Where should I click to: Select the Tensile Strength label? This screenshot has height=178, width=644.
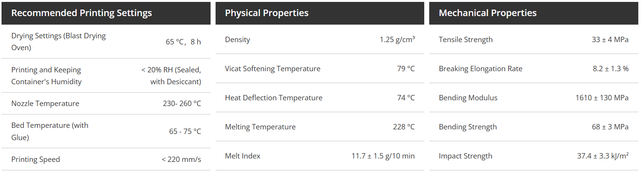pyautogui.click(x=466, y=40)
